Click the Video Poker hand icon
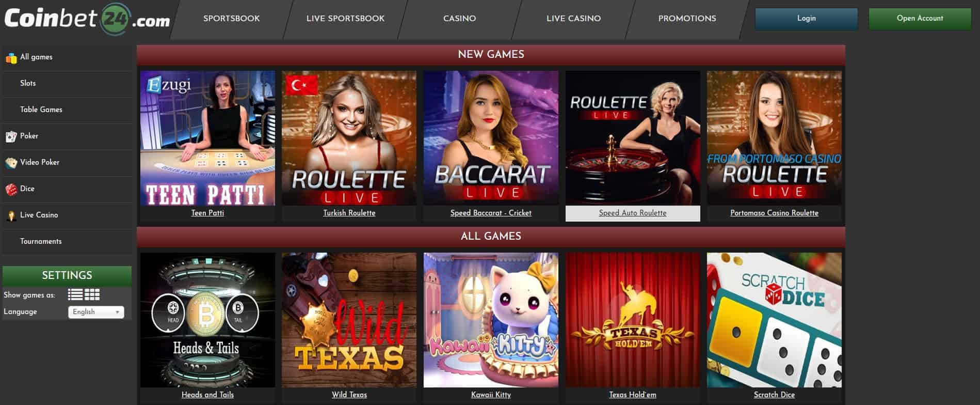This screenshot has width=980, height=405. 11,163
